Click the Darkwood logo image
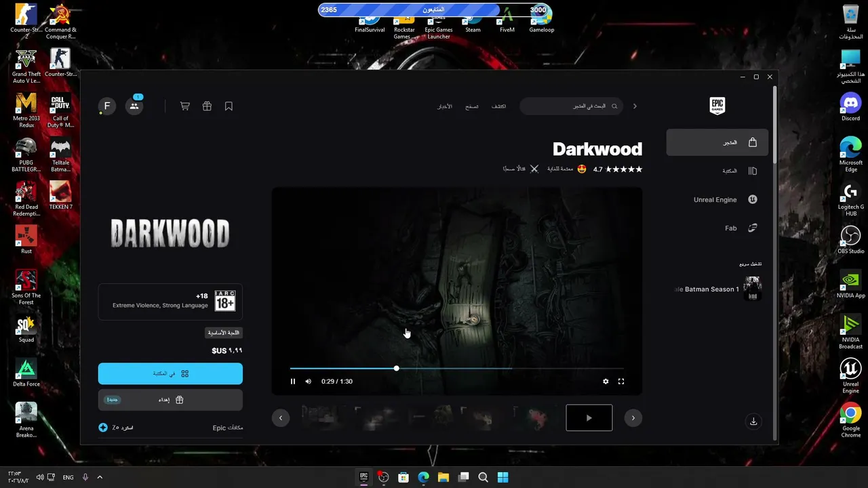 (x=170, y=233)
